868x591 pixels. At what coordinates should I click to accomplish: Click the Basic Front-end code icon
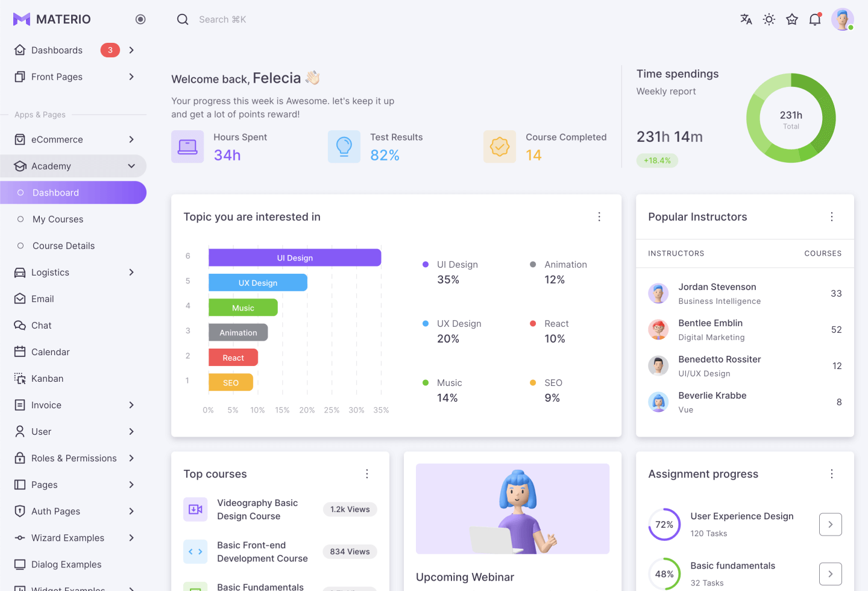(195, 552)
